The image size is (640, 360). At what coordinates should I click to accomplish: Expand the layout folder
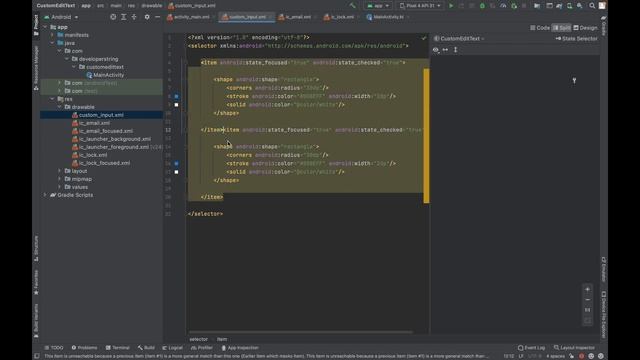point(60,171)
